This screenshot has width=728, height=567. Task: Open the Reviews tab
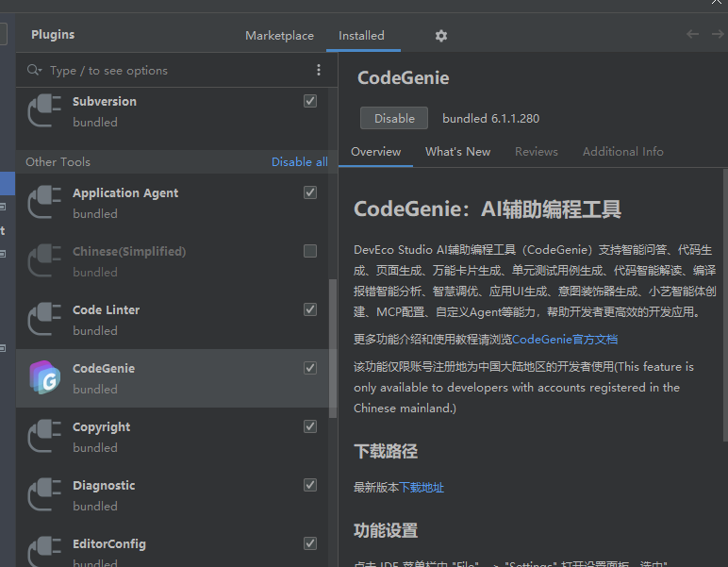tap(537, 152)
